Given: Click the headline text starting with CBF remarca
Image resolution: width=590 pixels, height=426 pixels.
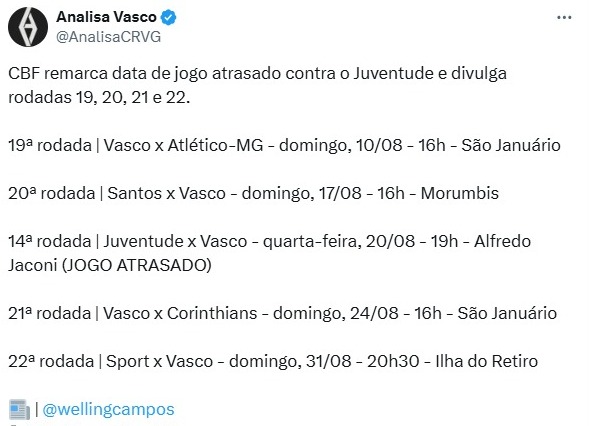Looking at the screenshot, I should [x=257, y=85].
